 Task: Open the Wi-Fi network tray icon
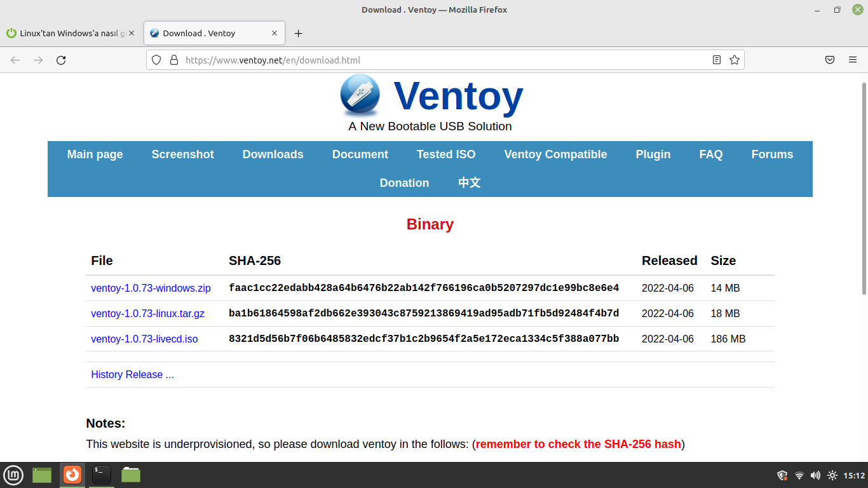tap(799, 475)
